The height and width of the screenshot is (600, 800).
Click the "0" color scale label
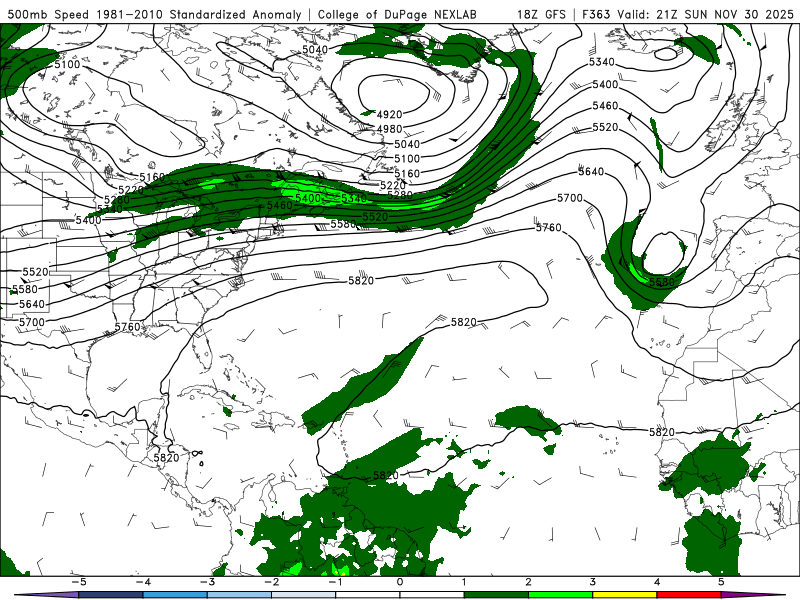pos(400,582)
